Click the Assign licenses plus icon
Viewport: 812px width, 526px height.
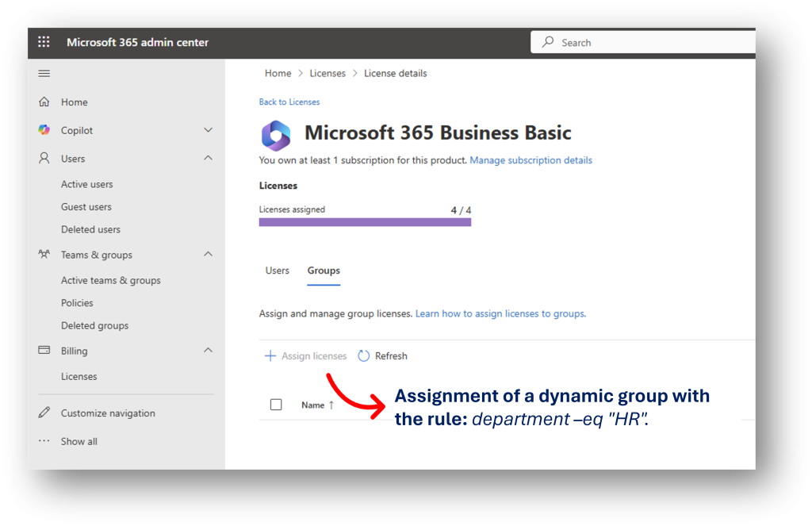270,355
